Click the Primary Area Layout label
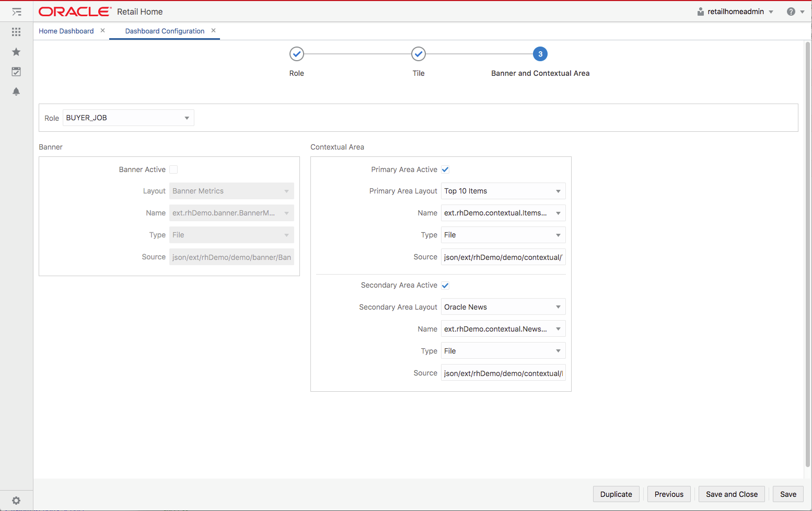 tap(403, 191)
